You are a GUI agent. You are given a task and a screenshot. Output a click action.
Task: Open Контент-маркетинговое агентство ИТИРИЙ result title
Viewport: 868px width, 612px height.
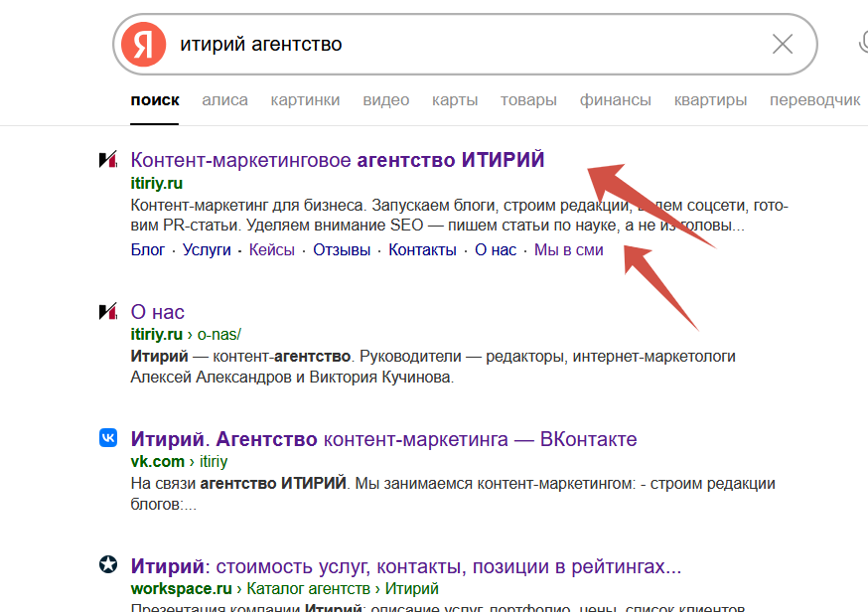coord(338,160)
